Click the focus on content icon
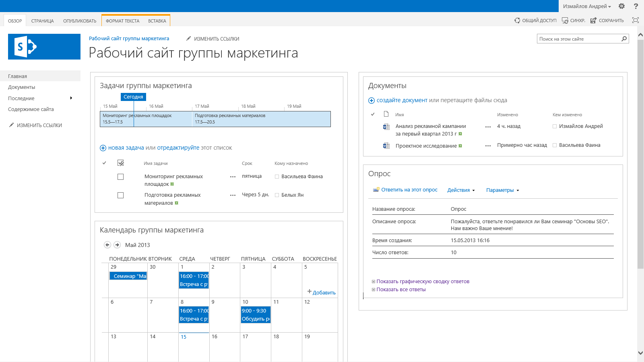This screenshot has width=644, height=362. pyautogui.click(x=636, y=21)
